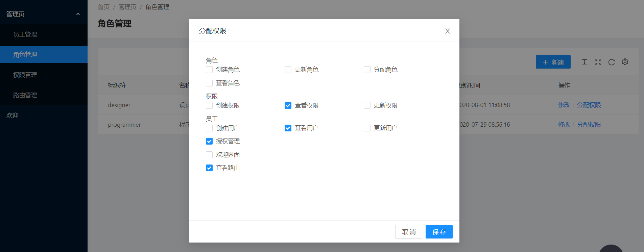Check the 查看角色 checkbox
Viewport: 644px width, 252px height.
point(209,83)
